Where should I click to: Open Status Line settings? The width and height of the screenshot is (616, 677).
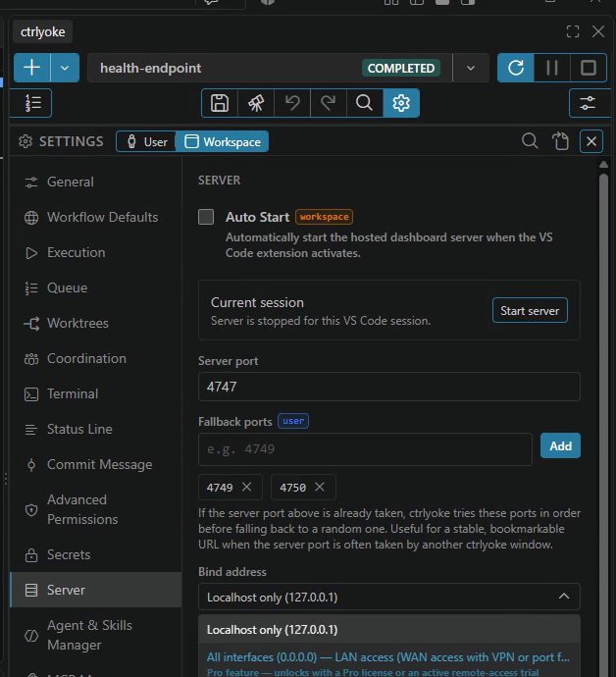coord(96,429)
